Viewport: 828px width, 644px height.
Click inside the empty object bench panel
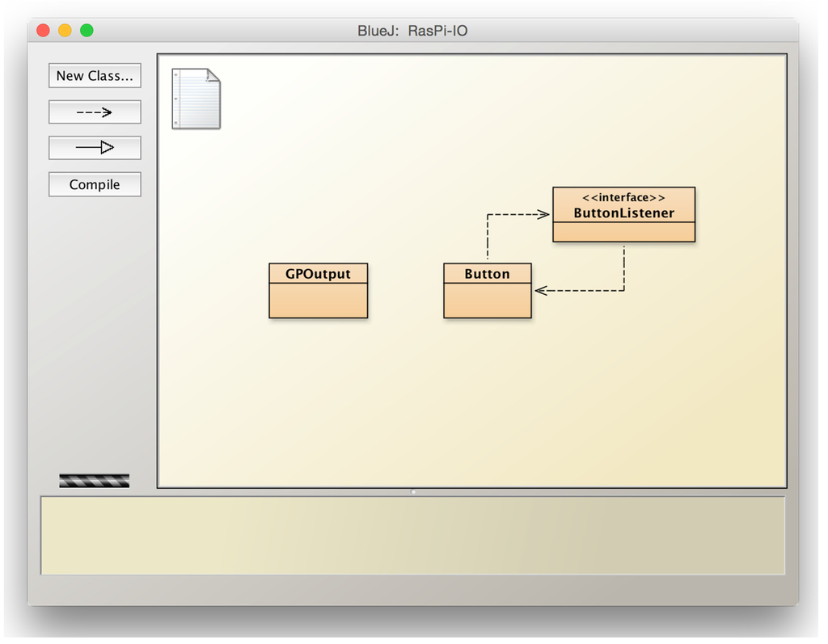tap(412, 535)
